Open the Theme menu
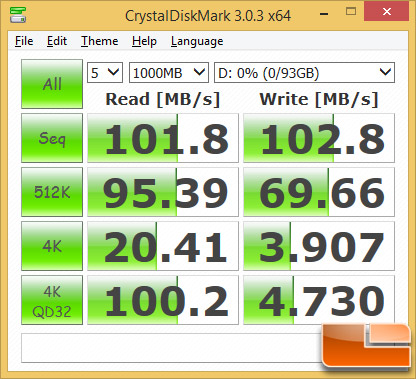Screen dimensions: 416x379 [99, 41]
